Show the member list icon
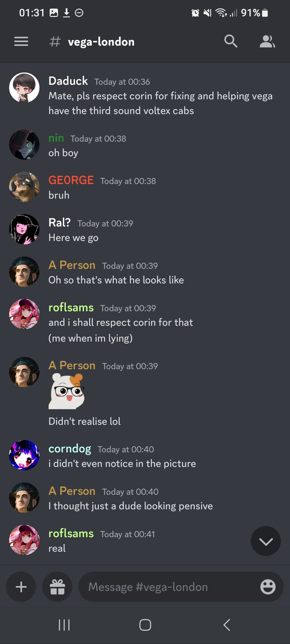 coord(267,42)
